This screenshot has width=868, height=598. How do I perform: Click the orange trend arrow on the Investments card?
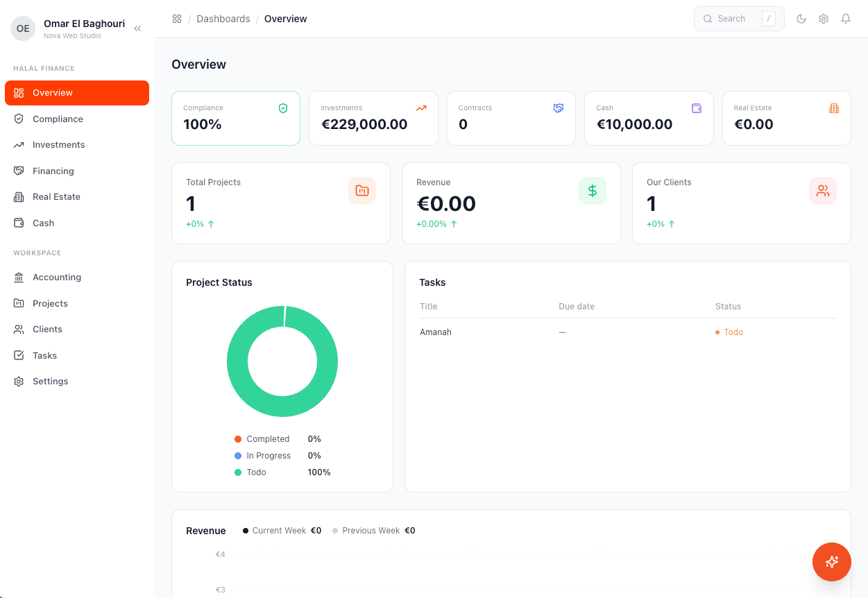[x=420, y=108]
